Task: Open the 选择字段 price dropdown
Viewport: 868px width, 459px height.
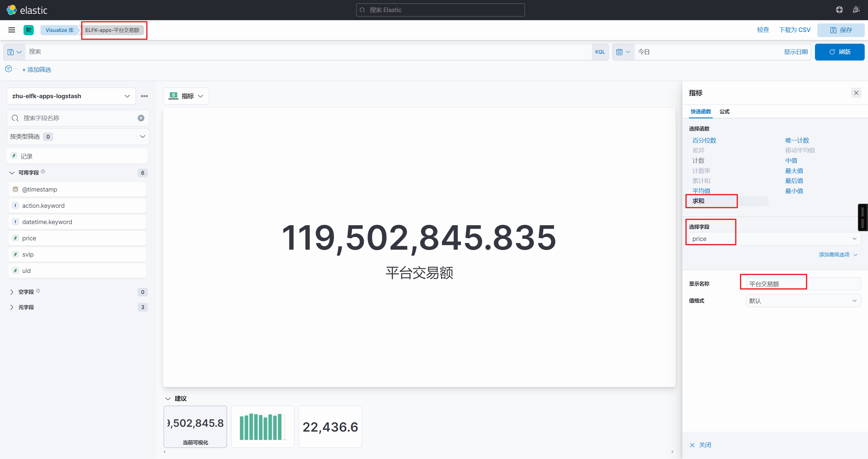Action: point(775,239)
